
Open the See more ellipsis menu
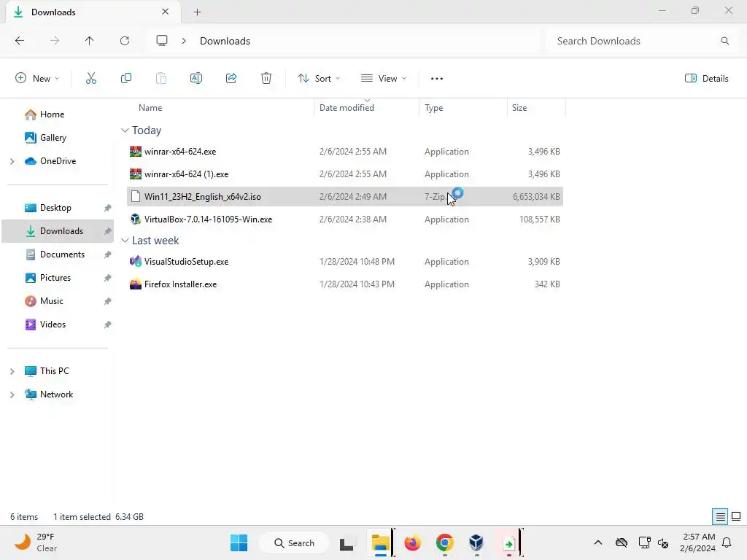point(437,79)
